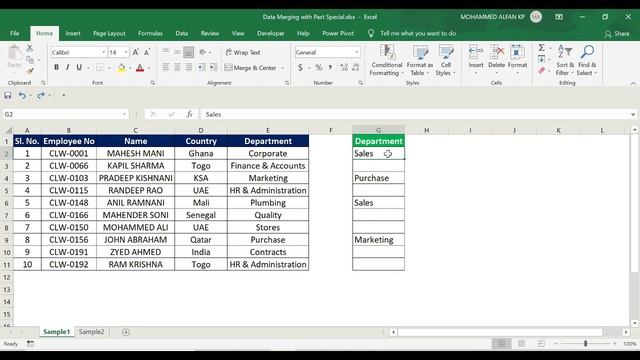
Task: Select cell containing Purchase in column G
Action: (x=378, y=178)
